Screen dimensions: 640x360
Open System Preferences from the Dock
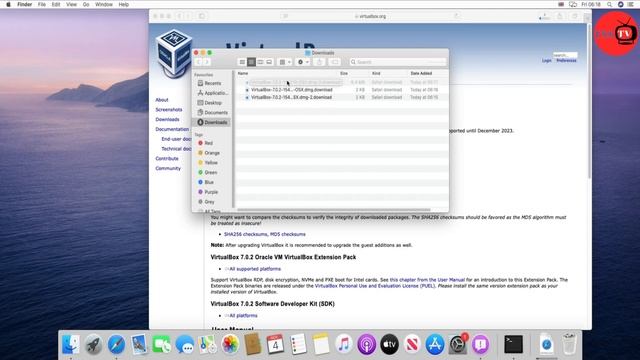pyautogui.click(x=458, y=344)
